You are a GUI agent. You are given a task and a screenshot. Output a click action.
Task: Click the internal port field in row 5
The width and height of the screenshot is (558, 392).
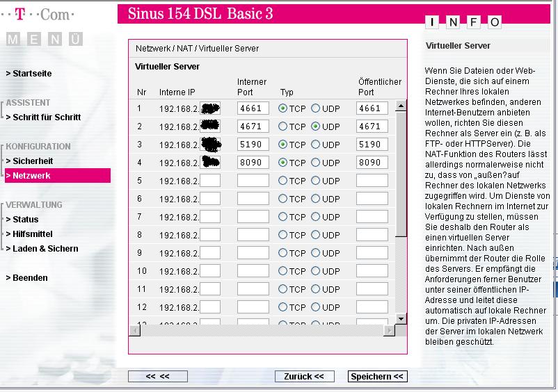pos(253,181)
